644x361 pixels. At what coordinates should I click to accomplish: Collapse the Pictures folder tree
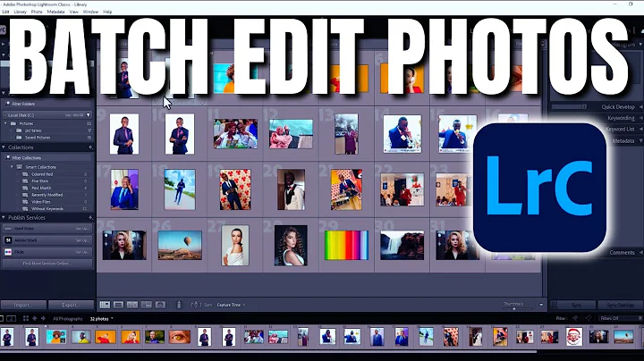point(5,123)
